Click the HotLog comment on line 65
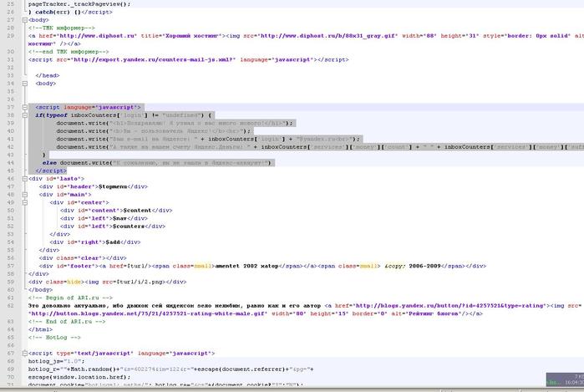This screenshot has width=584, height=392. coord(54,338)
